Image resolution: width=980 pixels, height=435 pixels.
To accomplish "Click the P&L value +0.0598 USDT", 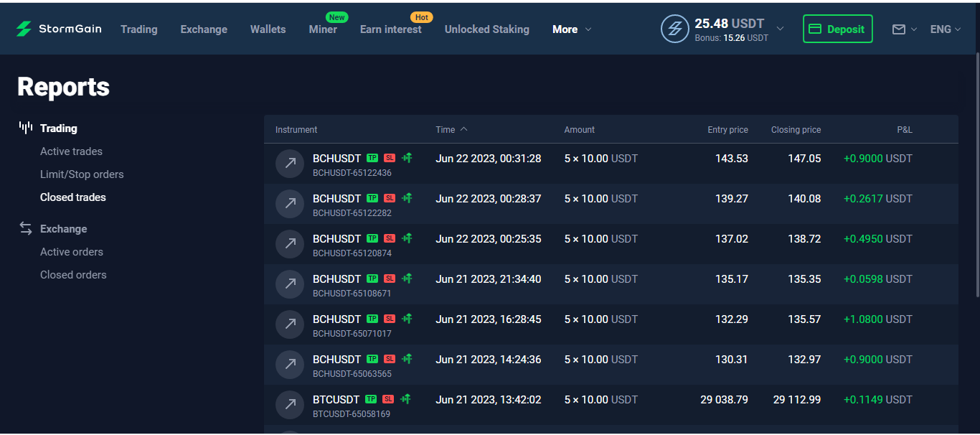I will click(878, 279).
